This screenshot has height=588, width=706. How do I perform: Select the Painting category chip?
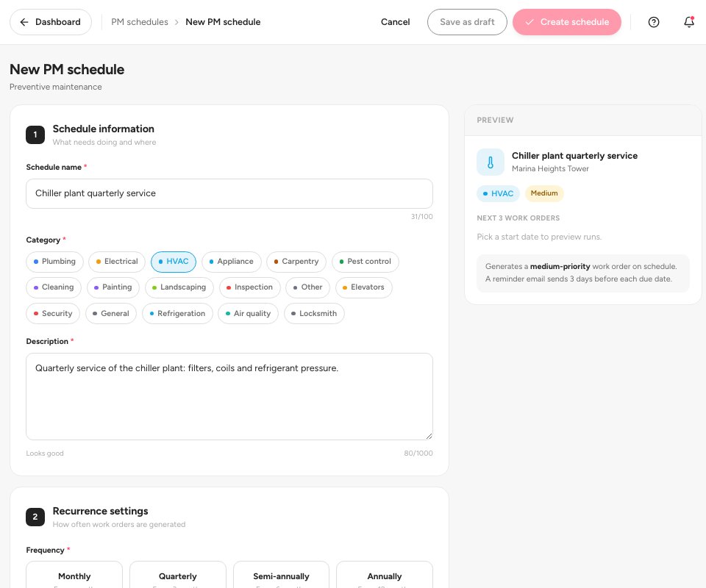point(113,287)
